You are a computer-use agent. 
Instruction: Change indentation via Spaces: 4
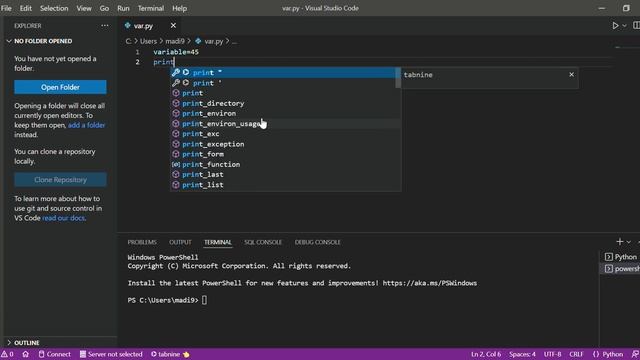[x=522, y=354]
